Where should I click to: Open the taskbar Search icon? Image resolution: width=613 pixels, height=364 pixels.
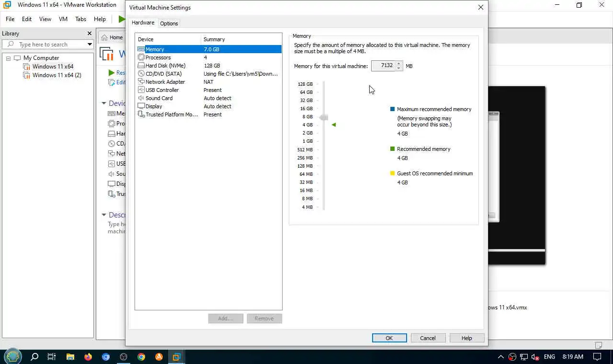click(34, 357)
